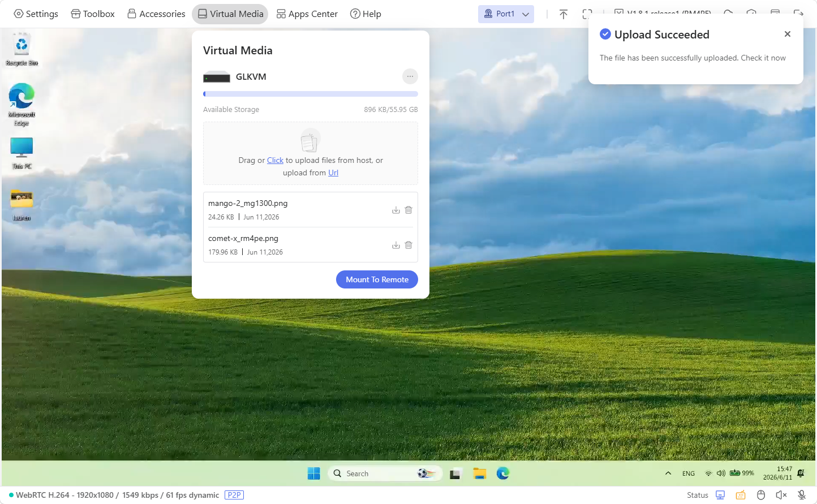
Task: Toggle the muted speaker status icon
Action: pyautogui.click(x=781, y=495)
